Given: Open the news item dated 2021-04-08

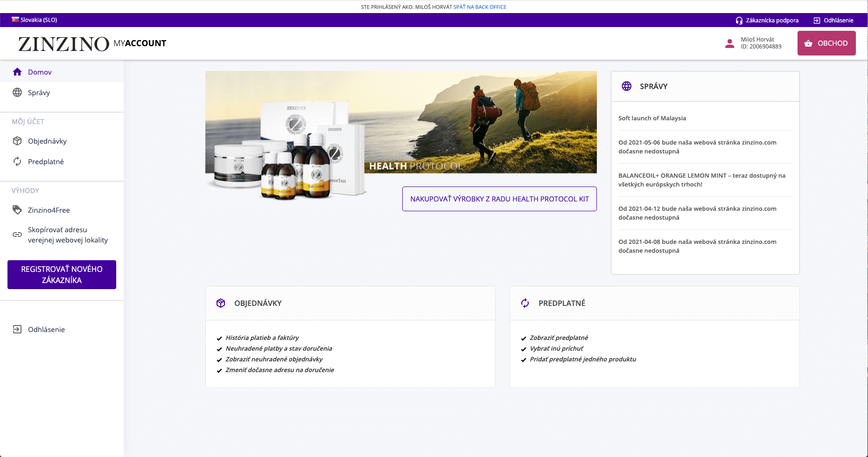Looking at the screenshot, I should click(x=697, y=246).
